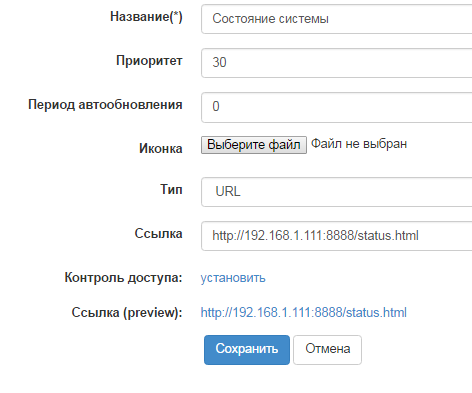472x393 pixels.
Task: Click the Файл не выбран text
Action: (x=359, y=144)
